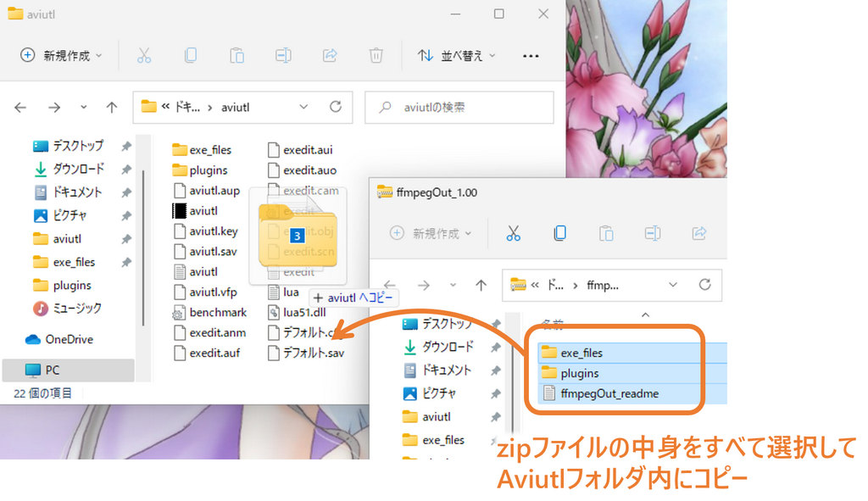The image size is (868, 501).
Task: Select exe_files folder in ffmpegOut list
Action: click(x=632, y=353)
